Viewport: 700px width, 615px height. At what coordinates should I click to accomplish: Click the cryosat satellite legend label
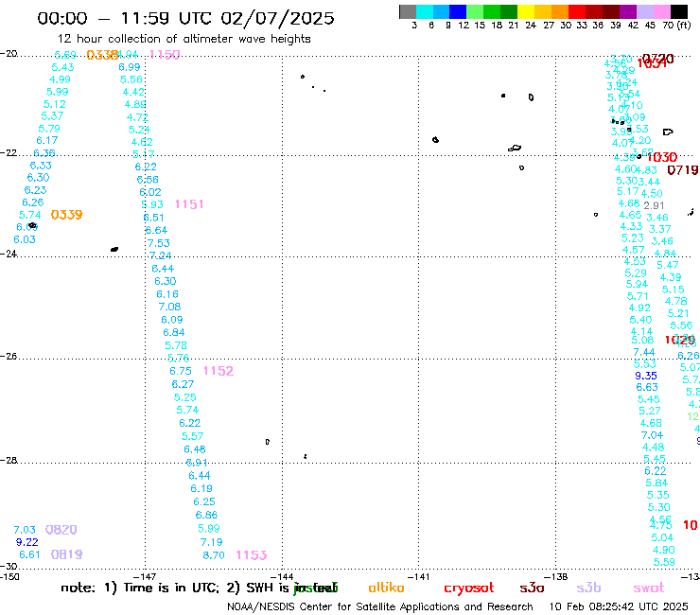coord(469,589)
